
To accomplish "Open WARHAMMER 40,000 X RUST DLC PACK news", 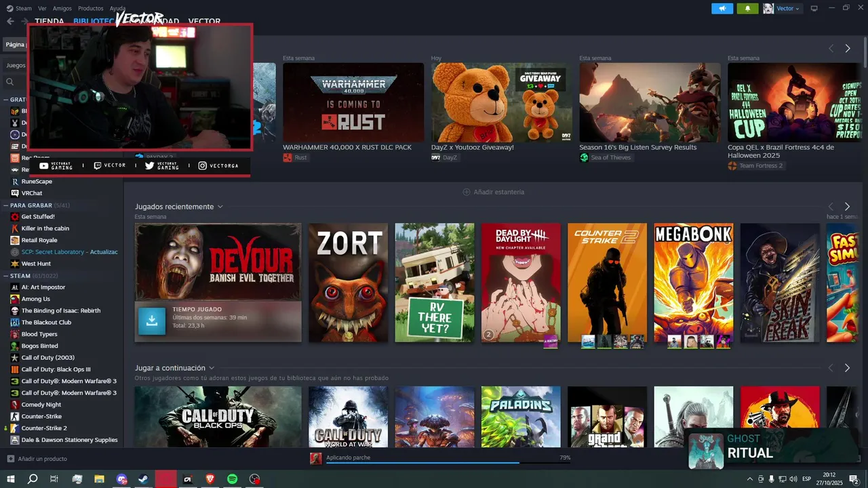I will [x=353, y=102].
